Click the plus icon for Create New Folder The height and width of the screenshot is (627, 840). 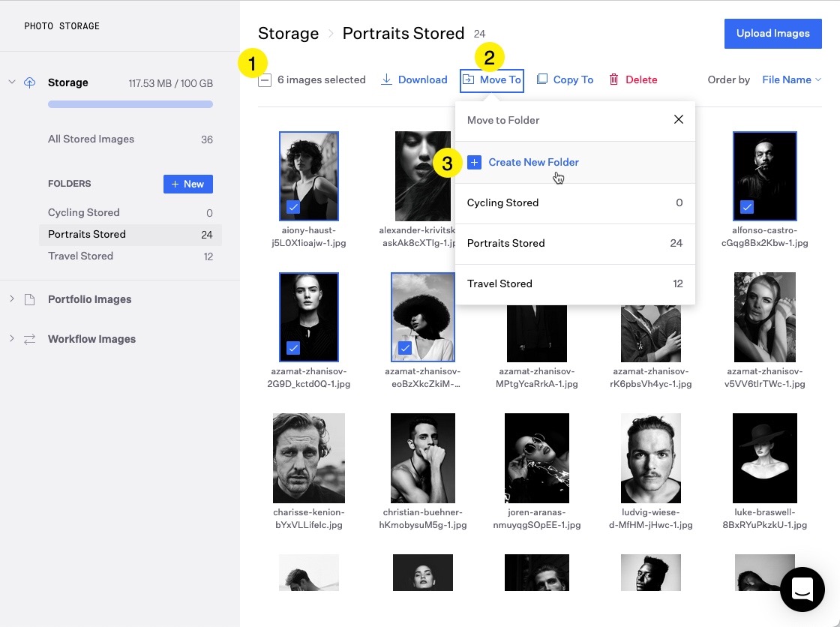coord(474,162)
